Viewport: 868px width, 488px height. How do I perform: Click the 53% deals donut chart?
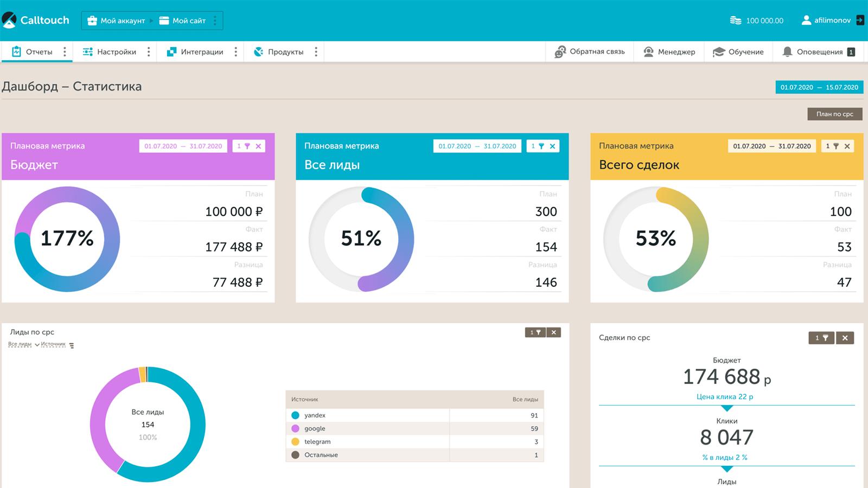coord(656,239)
